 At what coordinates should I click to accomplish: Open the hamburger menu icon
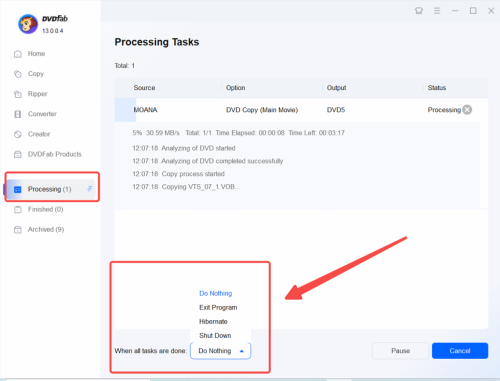(437, 11)
